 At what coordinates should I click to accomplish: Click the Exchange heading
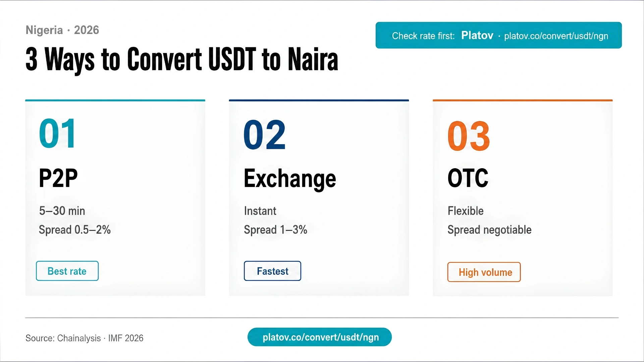click(x=290, y=179)
